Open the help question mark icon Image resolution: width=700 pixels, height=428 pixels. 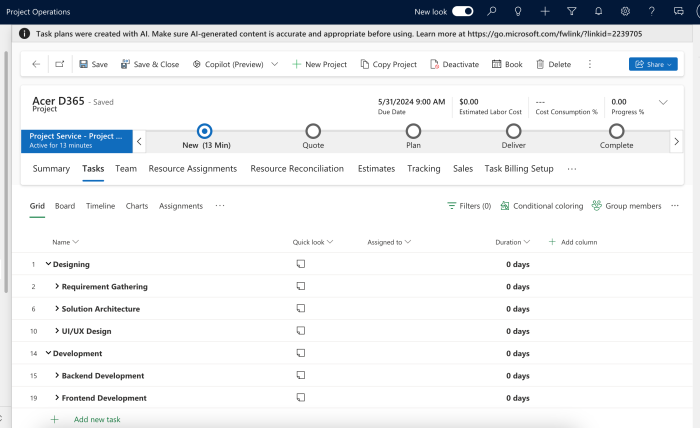pos(652,12)
